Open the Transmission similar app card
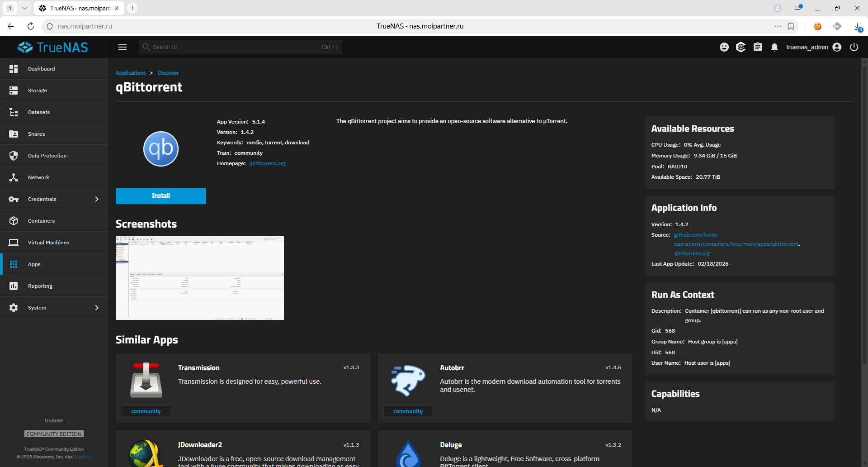This screenshot has height=467, width=868. (243, 388)
